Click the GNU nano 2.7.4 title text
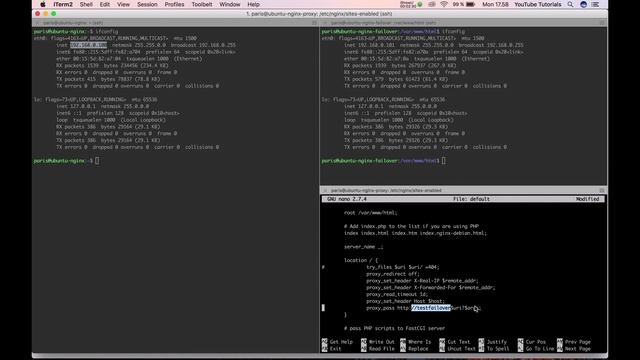This screenshot has height=360, width=640. pyautogui.click(x=347, y=199)
